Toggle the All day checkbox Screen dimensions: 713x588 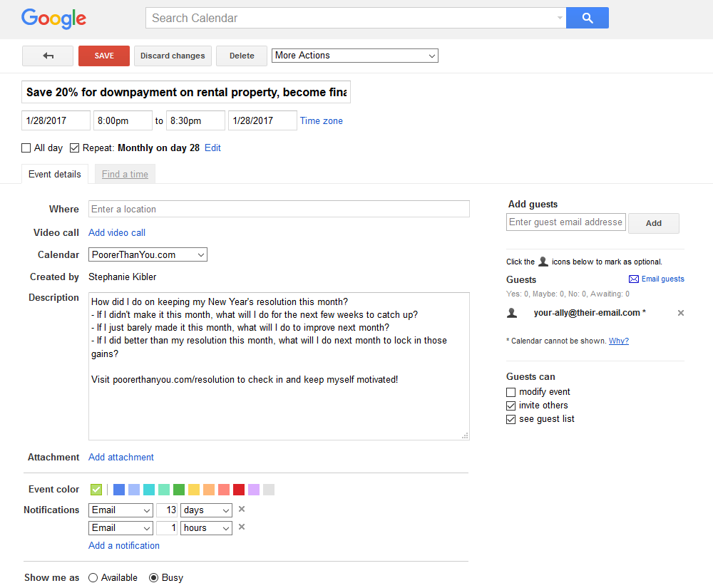click(x=26, y=148)
